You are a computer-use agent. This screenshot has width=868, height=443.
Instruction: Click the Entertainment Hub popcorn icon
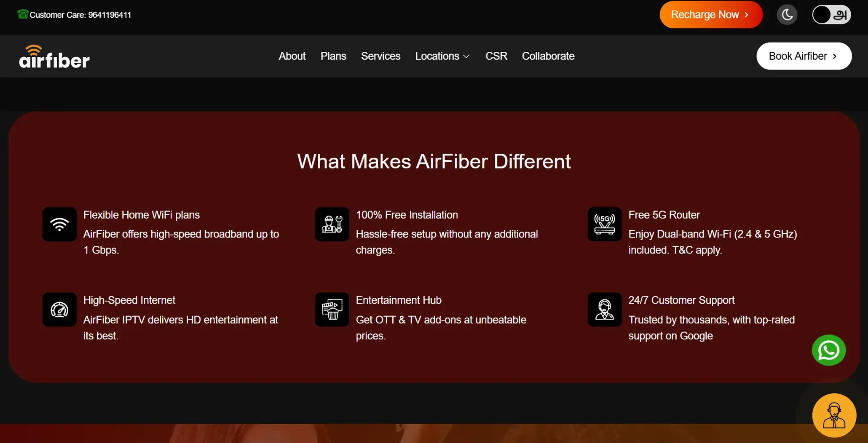332,310
